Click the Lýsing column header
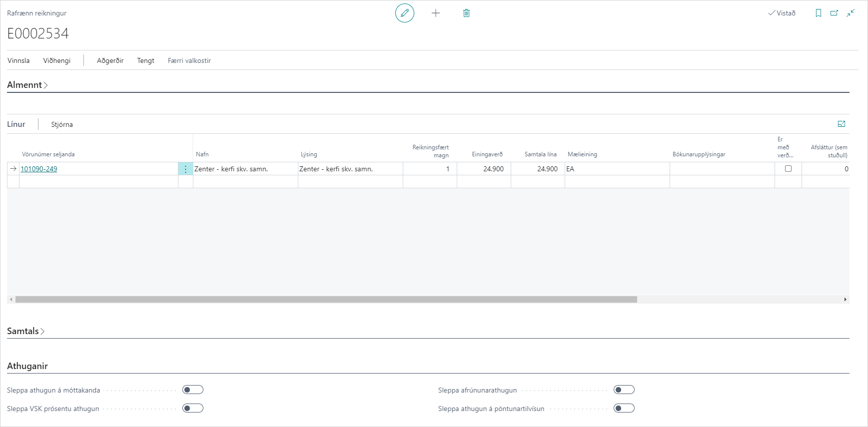This screenshot has height=427, width=868. 309,154
